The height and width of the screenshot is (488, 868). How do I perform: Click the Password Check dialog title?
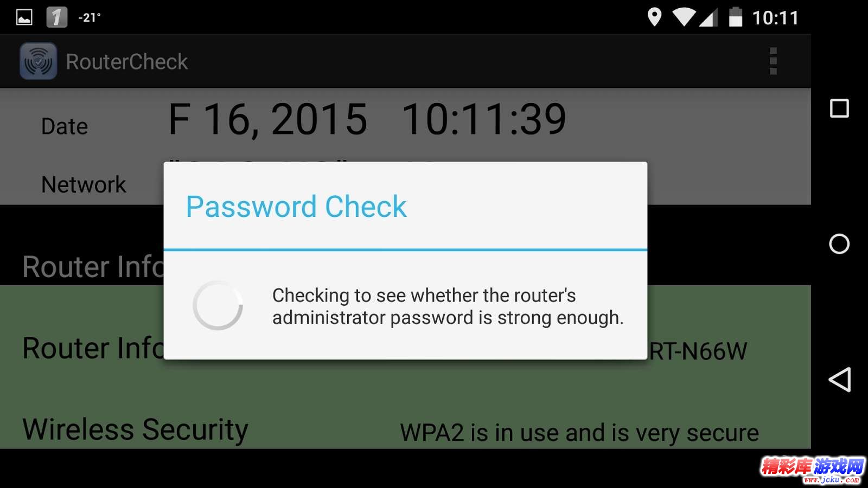pyautogui.click(x=296, y=207)
